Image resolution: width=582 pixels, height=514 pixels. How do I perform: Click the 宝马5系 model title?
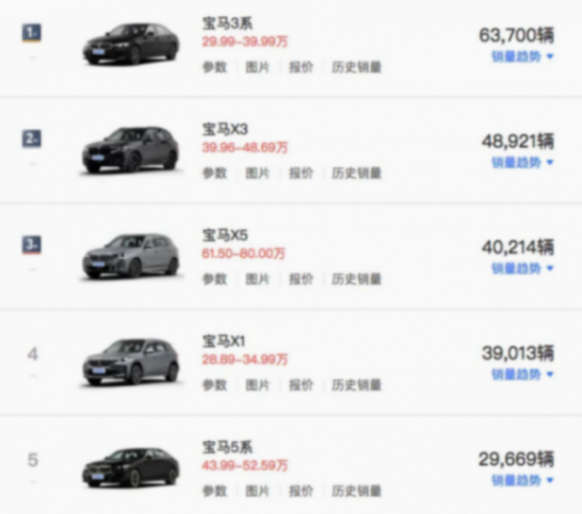228,447
